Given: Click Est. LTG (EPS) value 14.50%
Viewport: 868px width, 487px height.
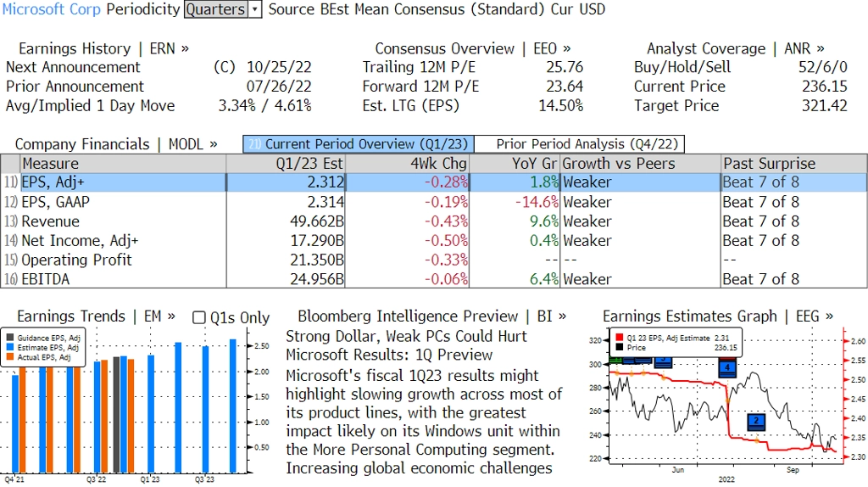Looking at the screenshot, I should click(561, 106).
